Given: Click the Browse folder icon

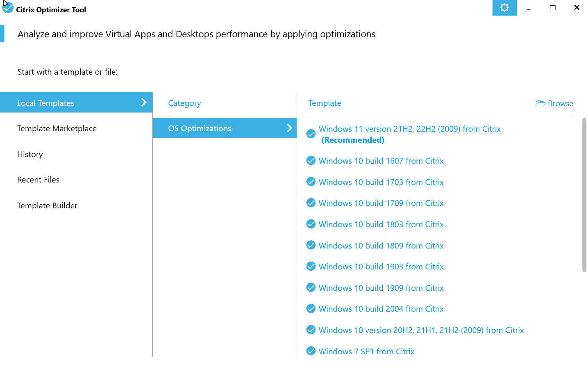Looking at the screenshot, I should click(540, 103).
